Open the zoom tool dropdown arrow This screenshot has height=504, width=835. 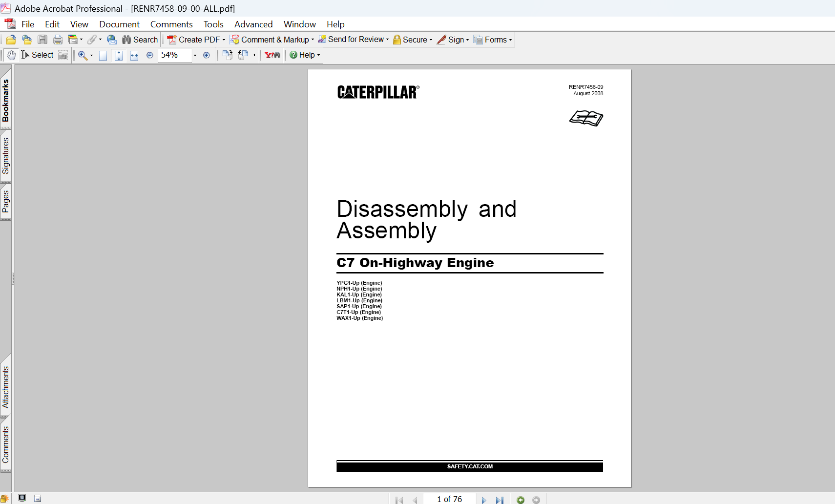click(x=91, y=55)
